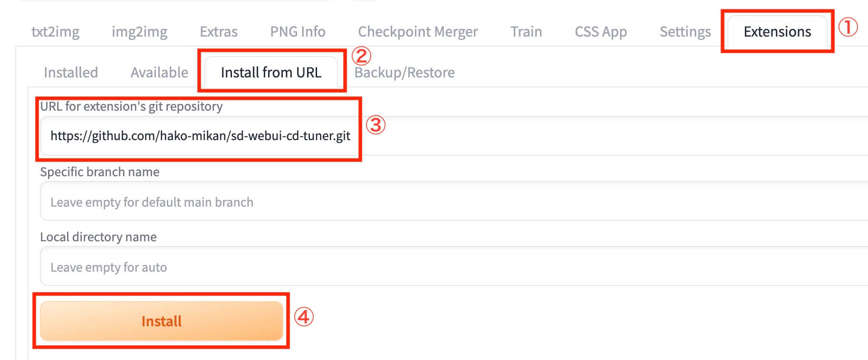This screenshot has width=868, height=360.
Task: Click the "Specific branch name" label text
Action: point(100,172)
